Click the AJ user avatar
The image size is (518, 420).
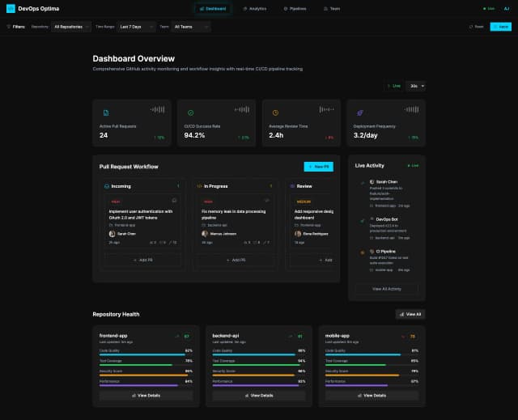[506, 8]
